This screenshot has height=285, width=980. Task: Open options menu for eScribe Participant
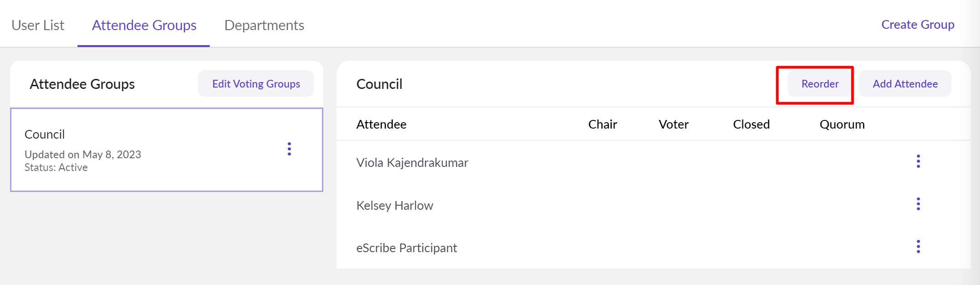pyautogui.click(x=918, y=247)
